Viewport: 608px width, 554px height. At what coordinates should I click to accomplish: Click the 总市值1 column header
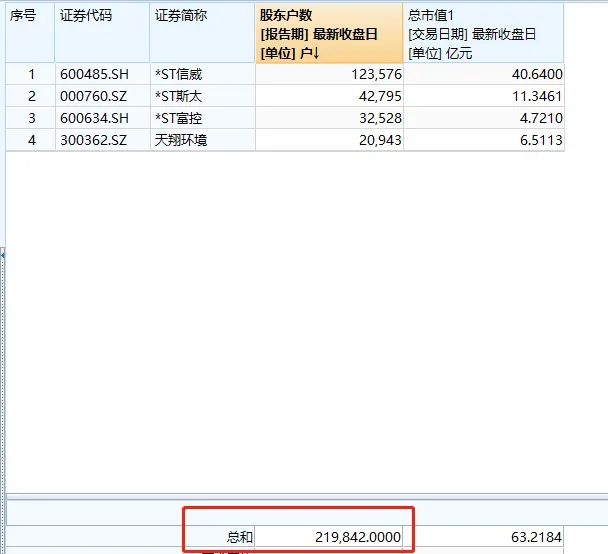pyautogui.click(x=483, y=33)
